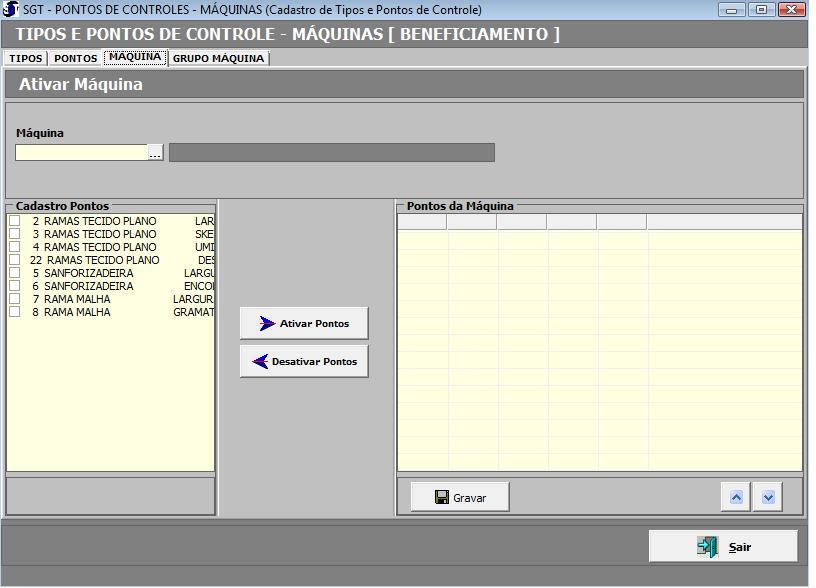
Task: Open the PONTOS tab
Action: coord(76,59)
